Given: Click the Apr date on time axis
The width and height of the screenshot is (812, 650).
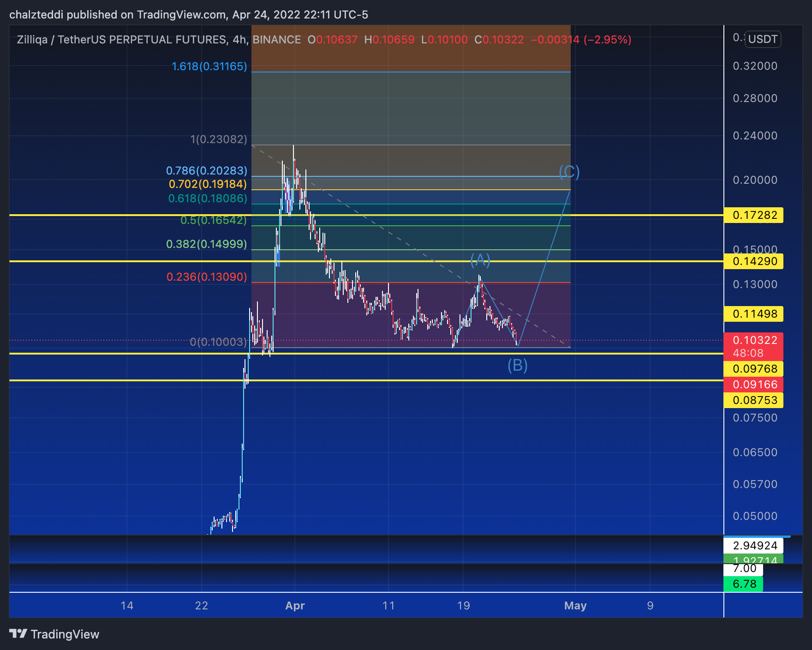Looking at the screenshot, I should click(x=295, y=606).
